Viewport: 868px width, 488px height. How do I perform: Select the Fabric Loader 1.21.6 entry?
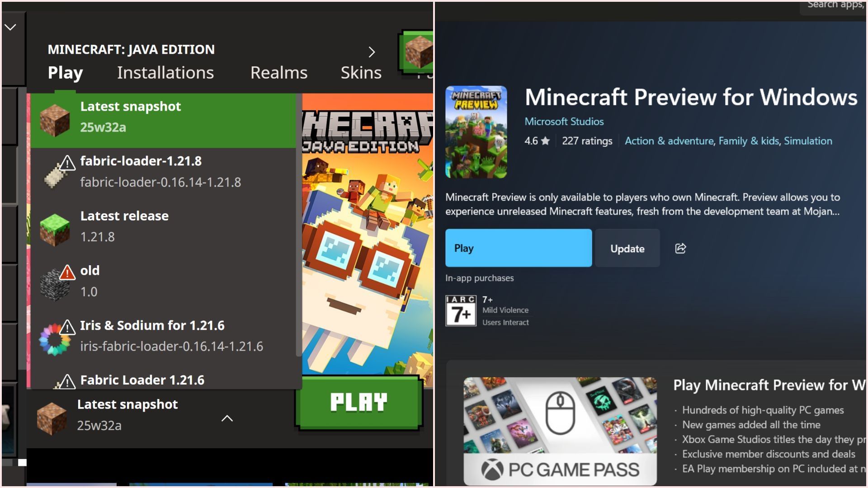coord(163,379)
